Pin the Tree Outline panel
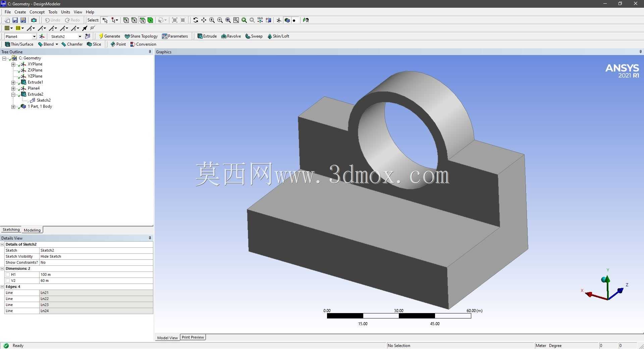 [x=150, y=52]
